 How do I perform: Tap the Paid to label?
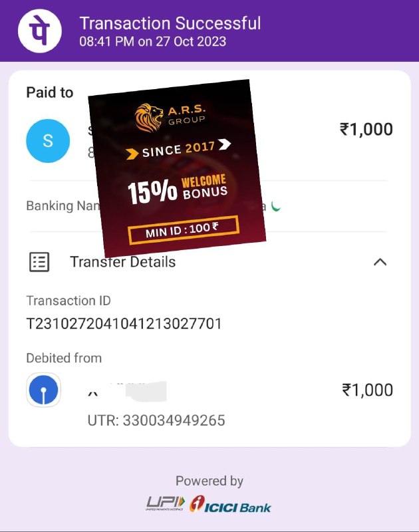click(50, 92)
